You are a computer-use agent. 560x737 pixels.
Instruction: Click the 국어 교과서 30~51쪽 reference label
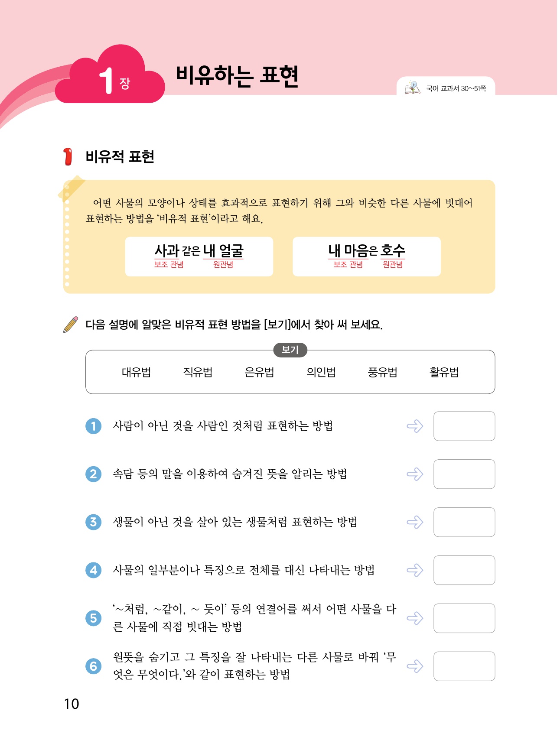(456, 88)
